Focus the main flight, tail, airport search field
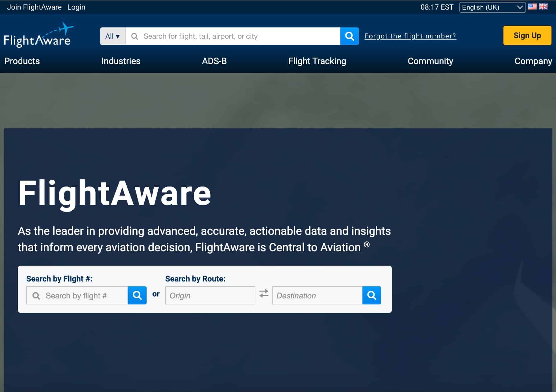The height and width of the screenshot is (392, 556). (x=233, y=36)
